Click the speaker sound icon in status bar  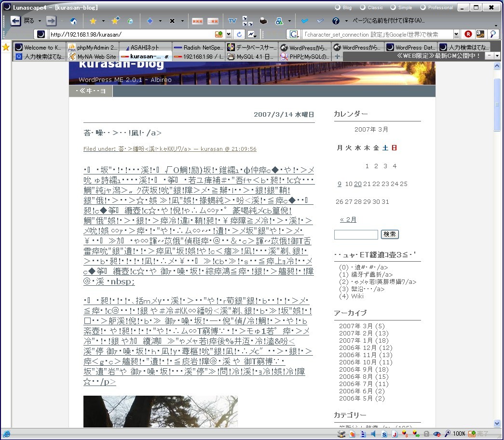[373, 434]
